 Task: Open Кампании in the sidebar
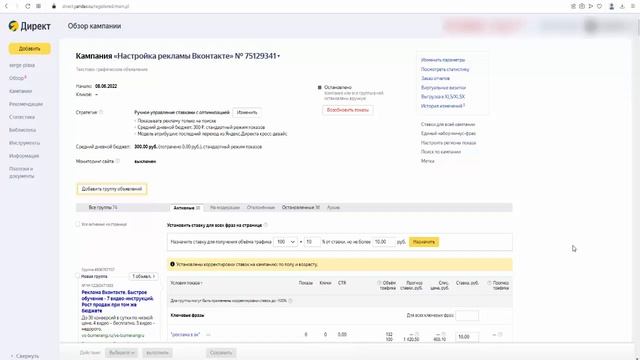20,91
